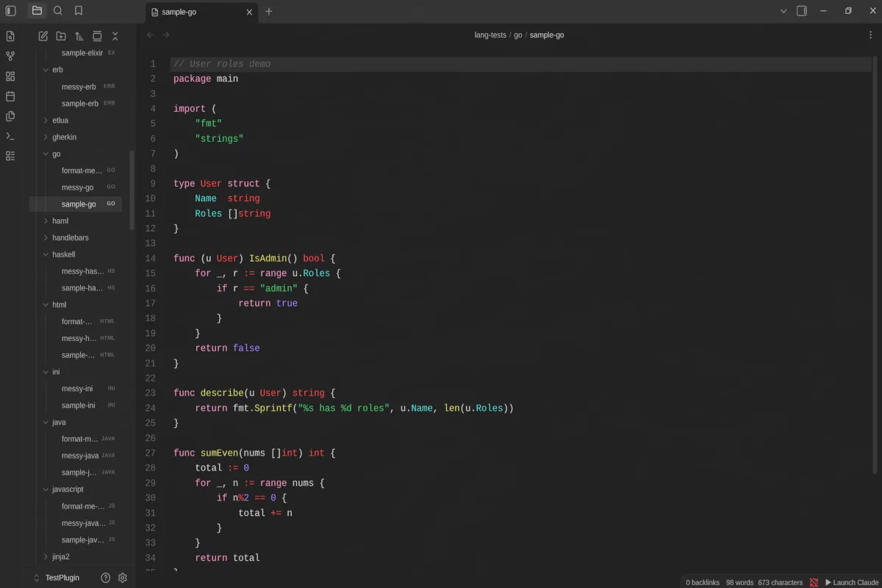Open the calendar daily note icon
The width and height of the screenshot is (882, 588).
(10, 96)
